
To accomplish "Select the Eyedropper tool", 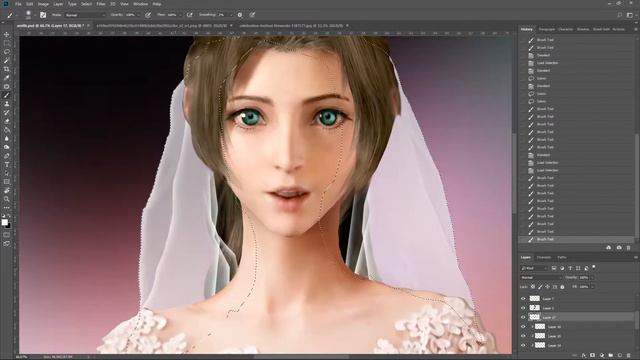I will [7, 78].
